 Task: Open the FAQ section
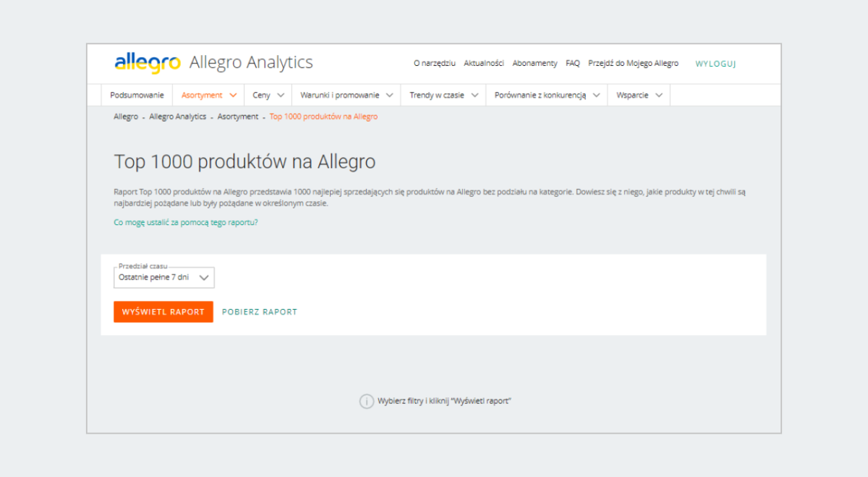[572, 63]
